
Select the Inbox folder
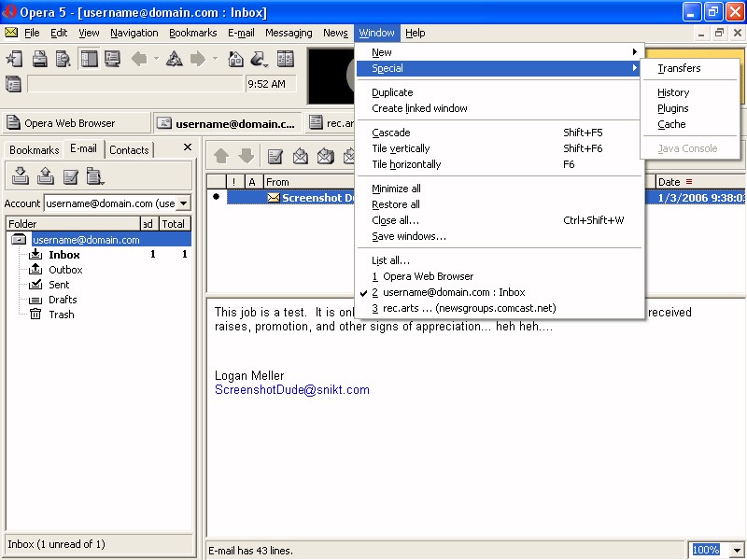(x=64, y=255)
